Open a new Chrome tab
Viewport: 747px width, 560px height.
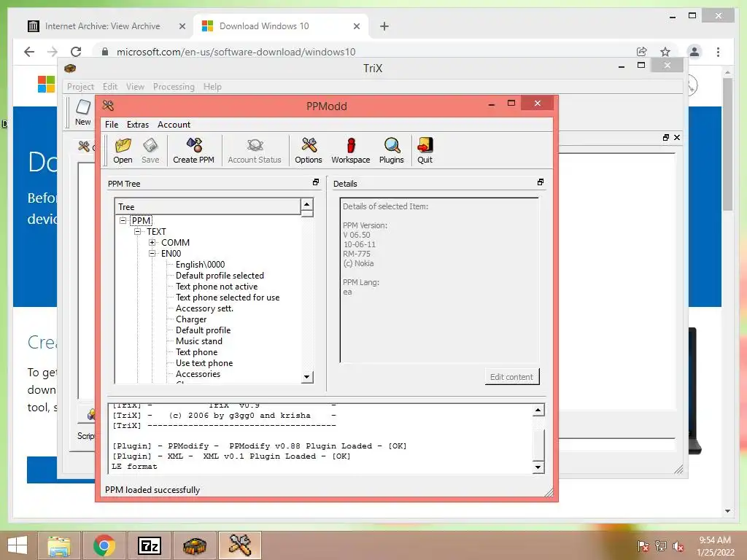point(384,26)
